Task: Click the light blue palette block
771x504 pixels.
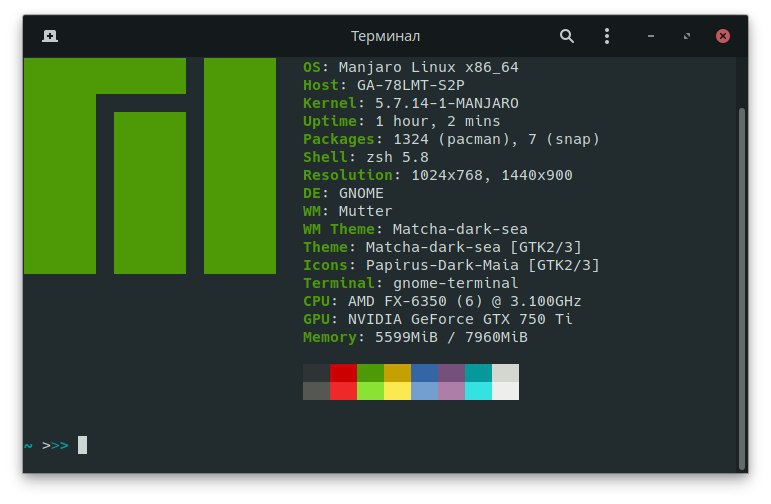Action: tap(424, 391)
